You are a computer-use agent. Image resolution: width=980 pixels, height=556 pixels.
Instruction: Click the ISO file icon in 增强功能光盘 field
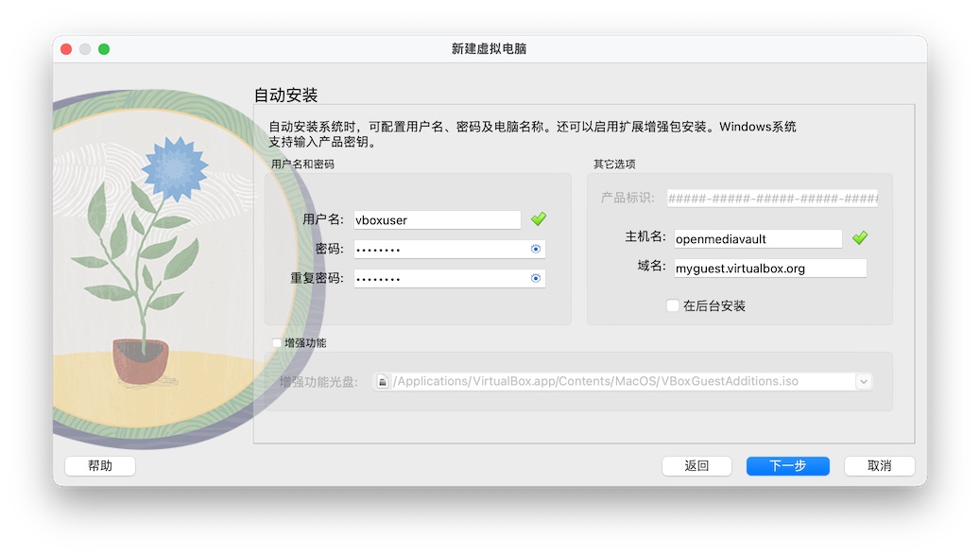[383, 382]
